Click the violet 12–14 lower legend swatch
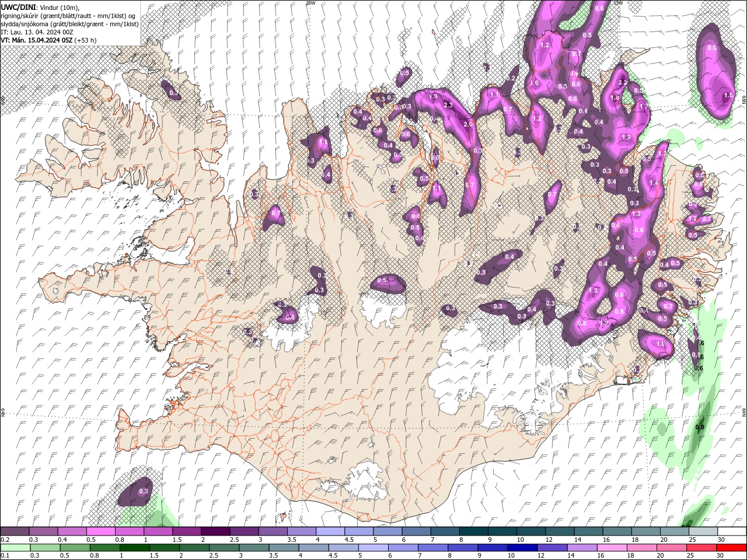 tap(553, 548)
